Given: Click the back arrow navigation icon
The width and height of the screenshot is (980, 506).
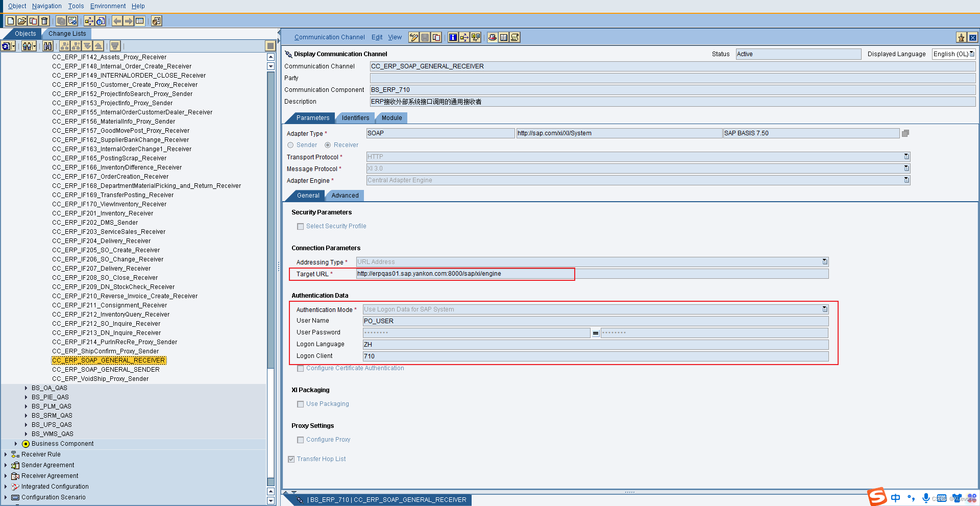Looking at the screenshot, I should point(117,21).
